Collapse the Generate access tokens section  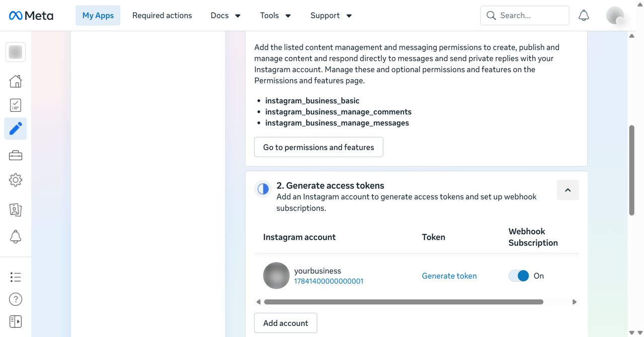pyautogui.click(x=568, y=190)
